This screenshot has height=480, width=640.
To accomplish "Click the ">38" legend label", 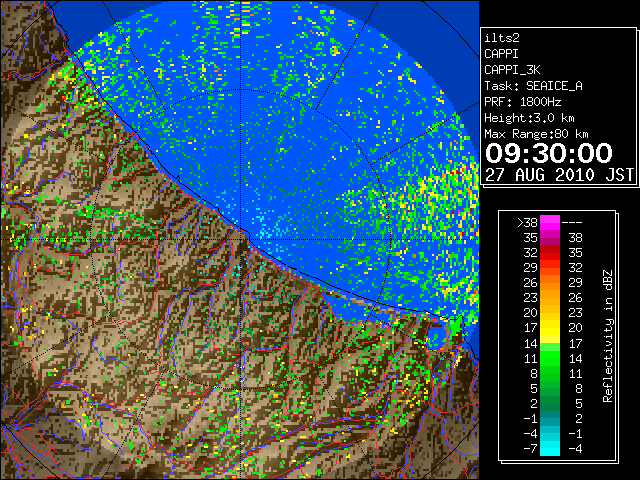I will [527, 223].
